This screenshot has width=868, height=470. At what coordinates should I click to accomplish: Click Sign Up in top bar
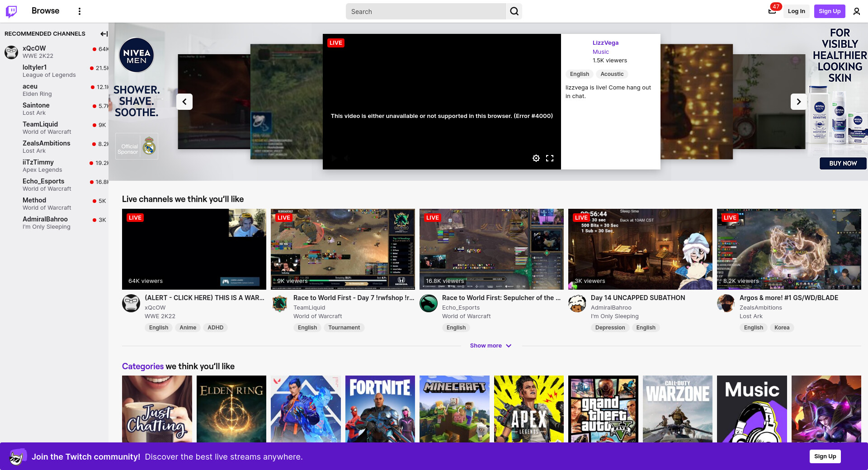point(829,11)
